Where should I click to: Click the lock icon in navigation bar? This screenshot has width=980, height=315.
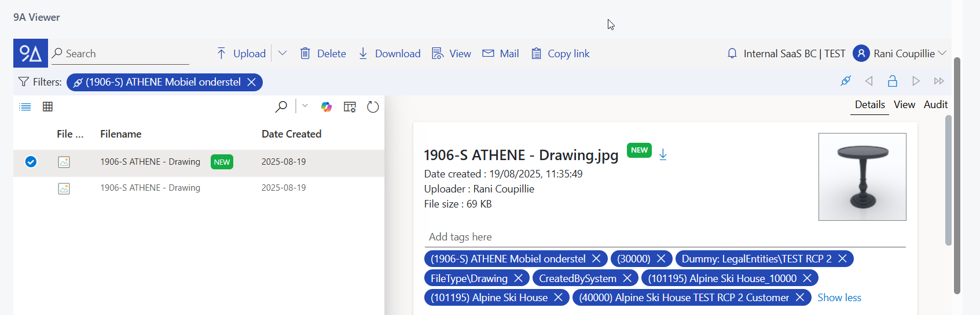pyautogui.click(x=892, y=81)
